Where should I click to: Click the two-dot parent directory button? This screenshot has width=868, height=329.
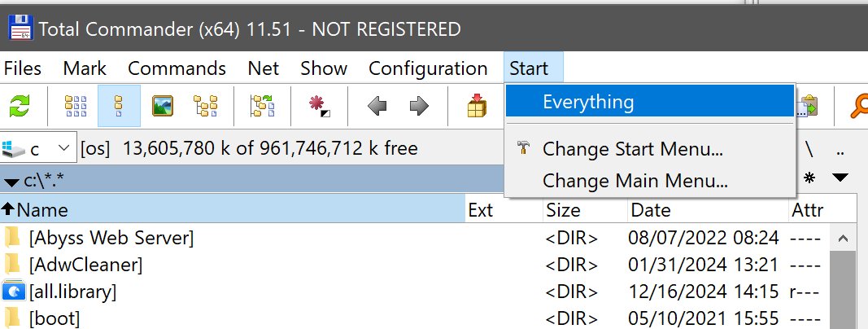(x=840, y=151)
